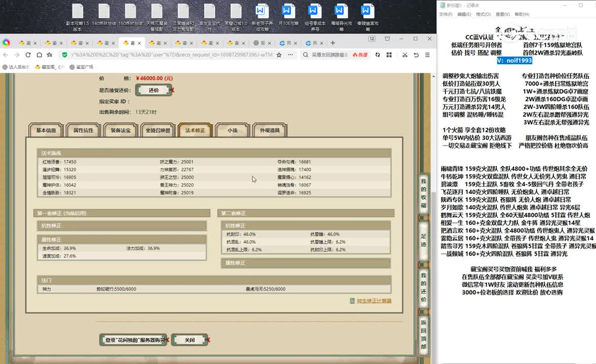Switch to the 基本信息 tab
The image size is (596, 364).
coord(46,130)
